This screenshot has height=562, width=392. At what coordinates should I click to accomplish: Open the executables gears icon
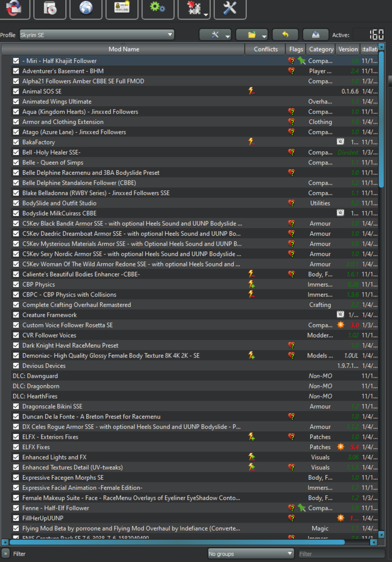158,8
